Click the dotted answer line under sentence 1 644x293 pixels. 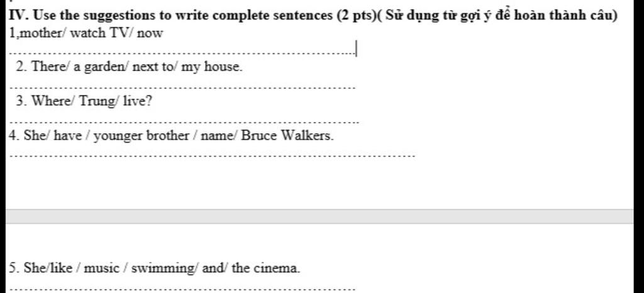pyautogui.click(x=182, y=53)
